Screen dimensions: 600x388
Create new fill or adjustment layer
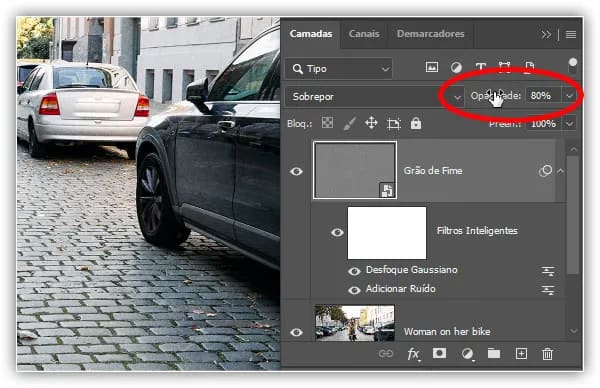tap(467, 354)
